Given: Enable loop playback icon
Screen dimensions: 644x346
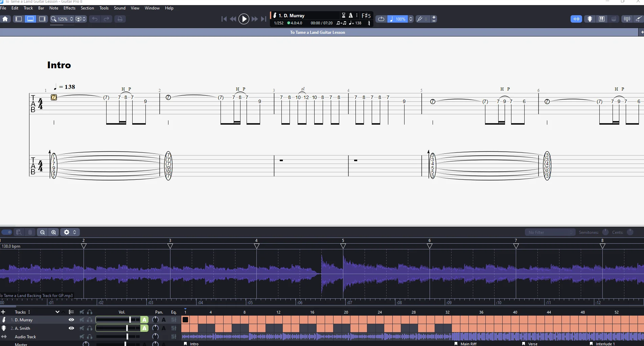Looking at the screenshot, I should click(x=381, y=19).
